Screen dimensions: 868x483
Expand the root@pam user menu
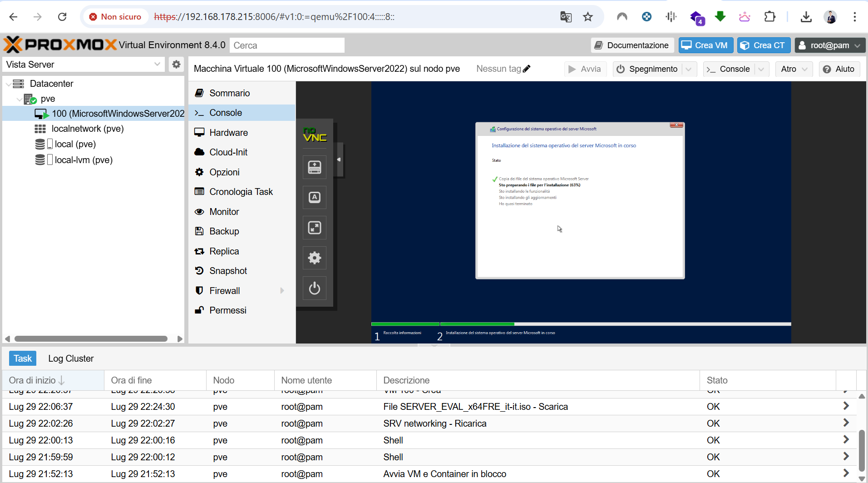tap(830, 45)
